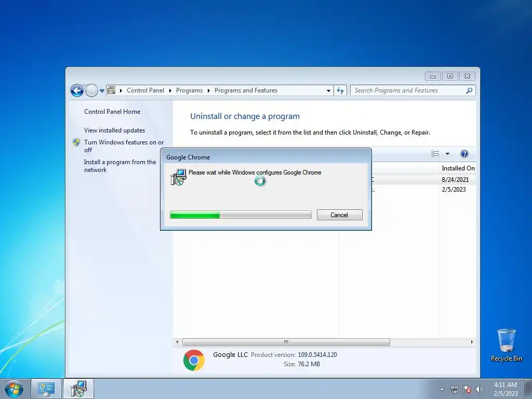Click the Show desktop strip
Screen dimensions: 532x399
(x=528, y=389)
